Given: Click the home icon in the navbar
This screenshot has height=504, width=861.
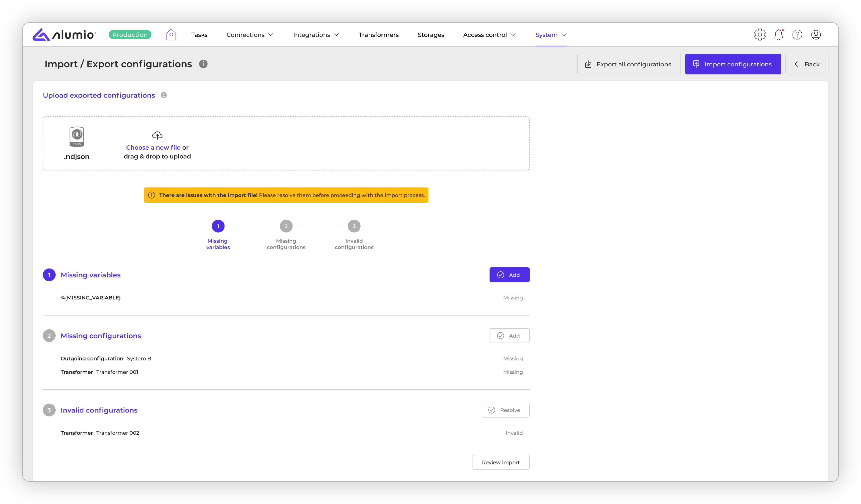Looking at the screenshot, I should (171, 35).
